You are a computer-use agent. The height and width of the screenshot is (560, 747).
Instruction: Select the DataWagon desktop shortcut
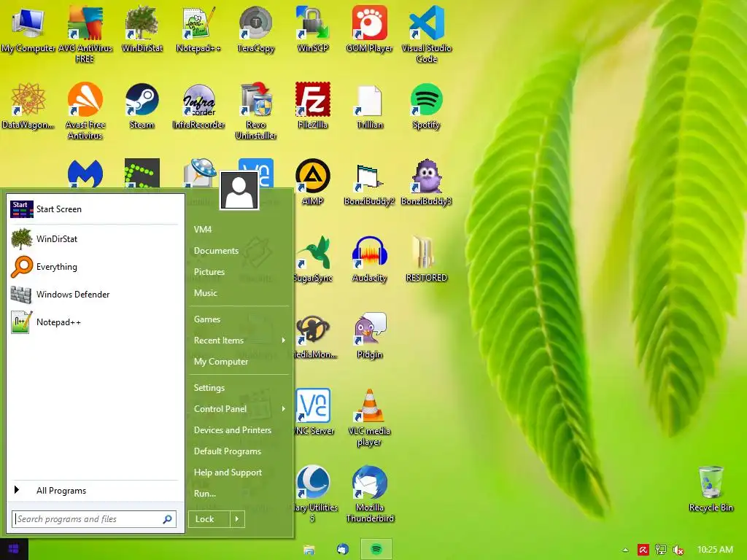[x=28, y=106]
